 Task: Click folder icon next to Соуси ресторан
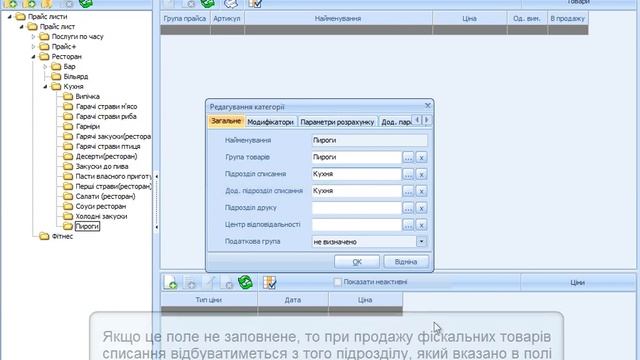coord(68,207)
